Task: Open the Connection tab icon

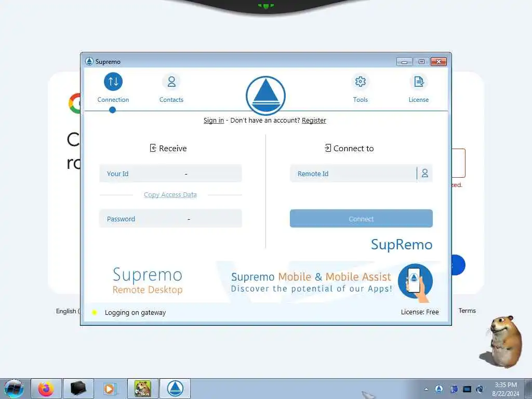Action: click(113, 82)
